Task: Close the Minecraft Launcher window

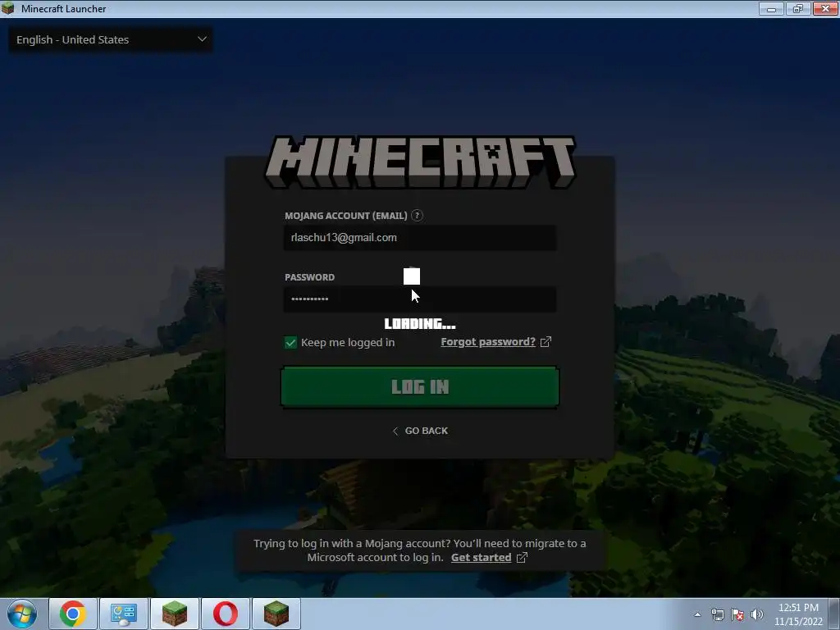Action: click(825, 8)
